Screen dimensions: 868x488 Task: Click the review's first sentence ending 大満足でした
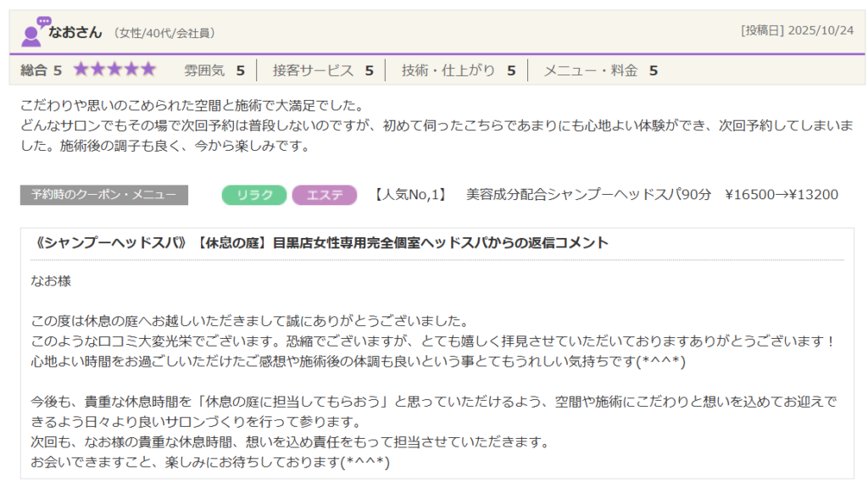pos(191,107)
